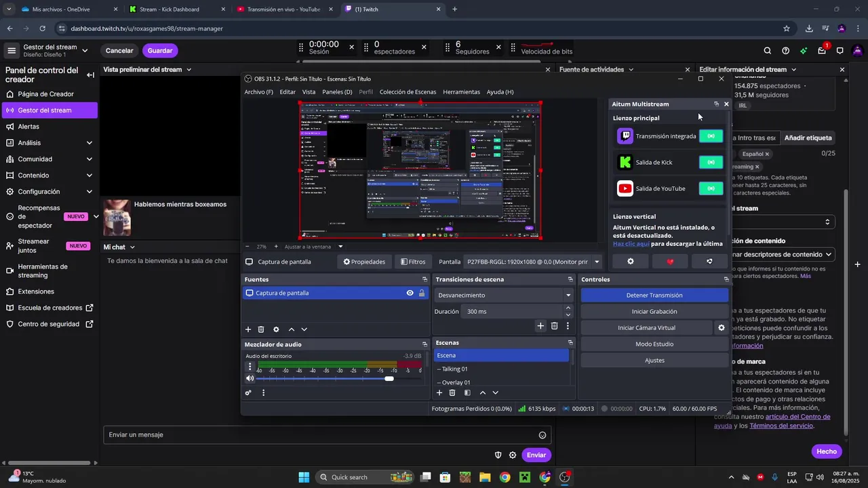Viewport: 868px width, 488px height.
Task: Expand Configuración in sidebar
Action: (90, 192)
